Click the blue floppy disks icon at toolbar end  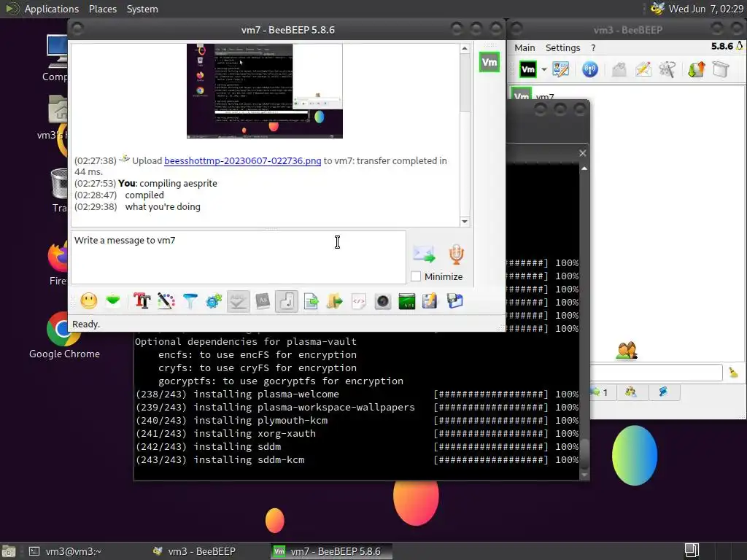455,301
